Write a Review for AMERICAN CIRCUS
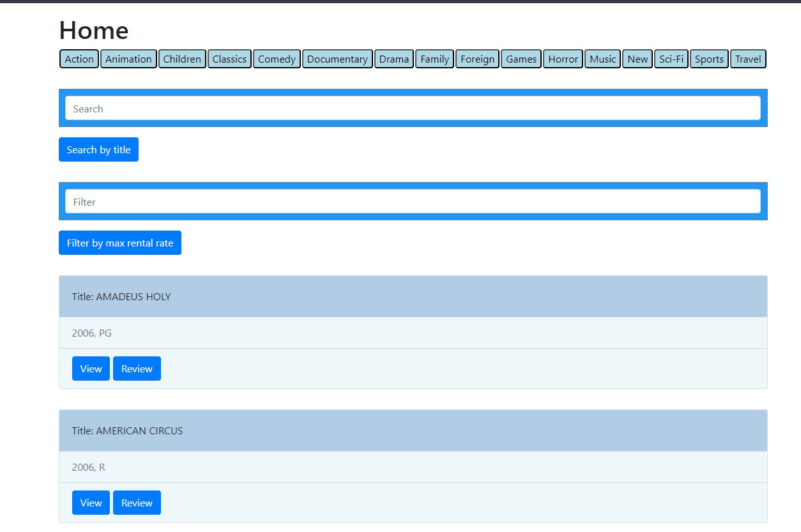This screenshot has width=801, height=532. (x=137, y=503)
